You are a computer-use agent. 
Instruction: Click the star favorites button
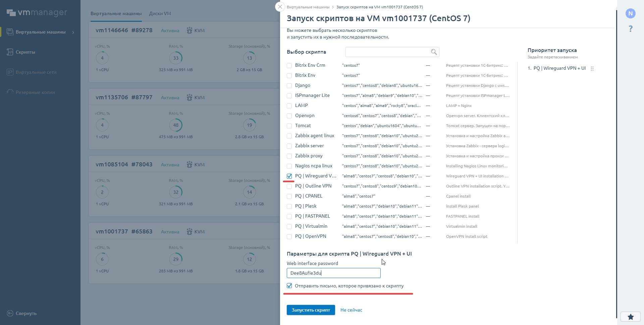point(631,317)
